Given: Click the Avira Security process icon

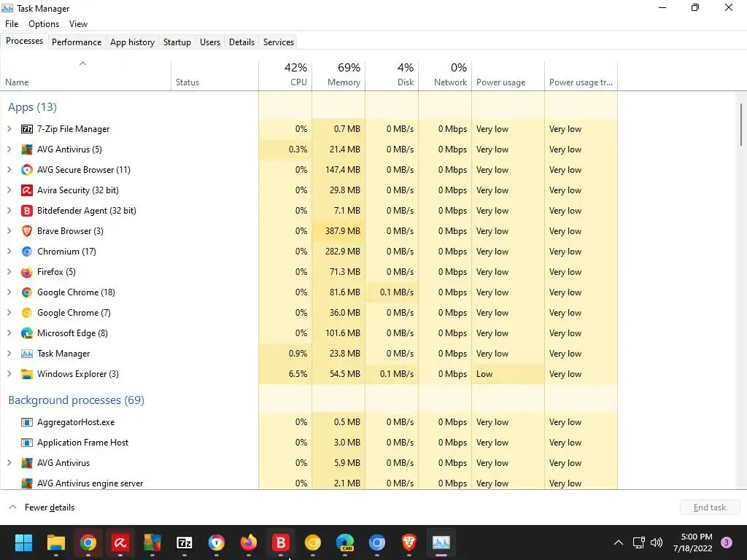Looking at the screenshot, I should (x=27, y=190).
